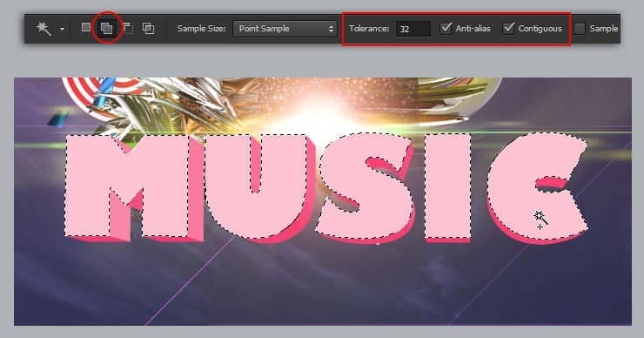Switch to Subtract from selection mode
644x338 pixels.
[128, 29]
